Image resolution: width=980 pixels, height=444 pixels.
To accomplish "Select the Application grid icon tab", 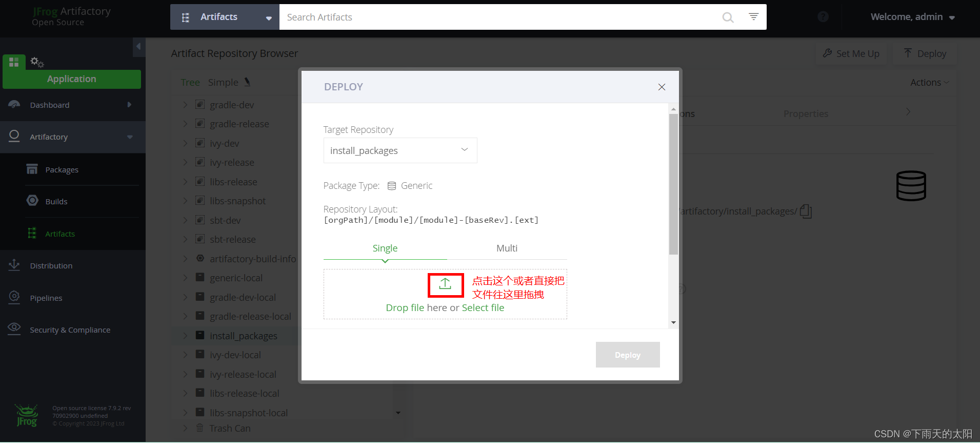I will tap(14, 62).
